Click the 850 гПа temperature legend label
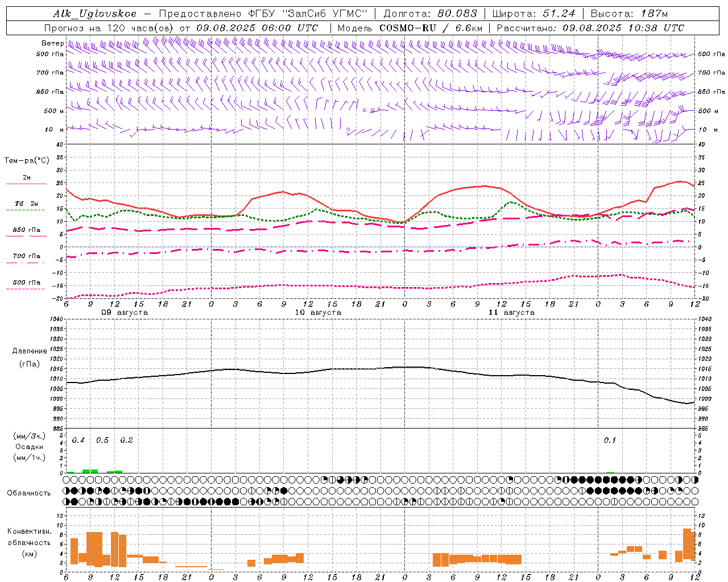Viewport: 728px width, 582px height. [26, 230]
